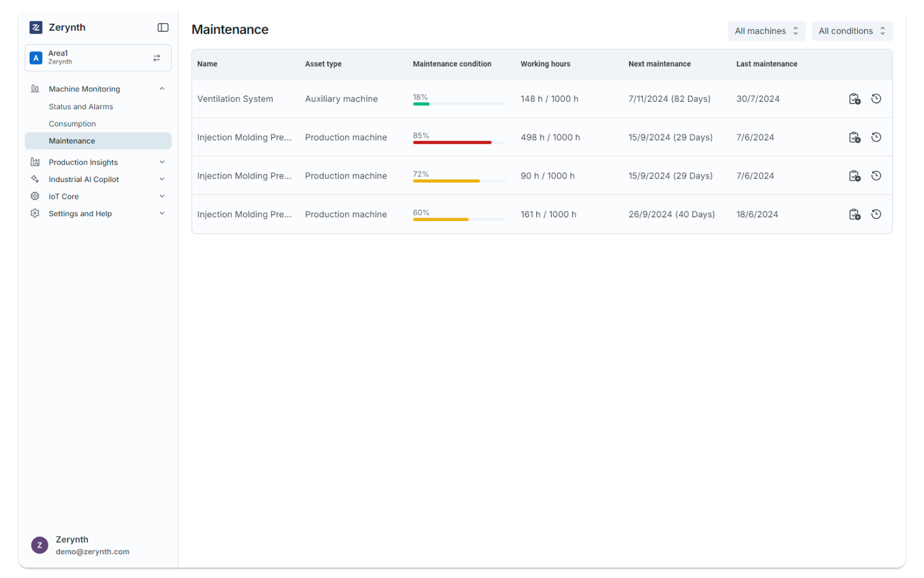Add maintenance for Ventilation System row

pos(855,99)
